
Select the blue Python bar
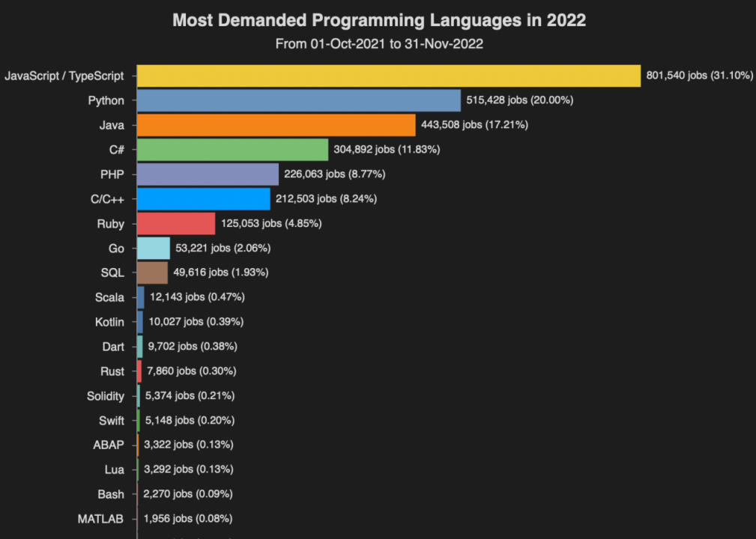(298, 100)
